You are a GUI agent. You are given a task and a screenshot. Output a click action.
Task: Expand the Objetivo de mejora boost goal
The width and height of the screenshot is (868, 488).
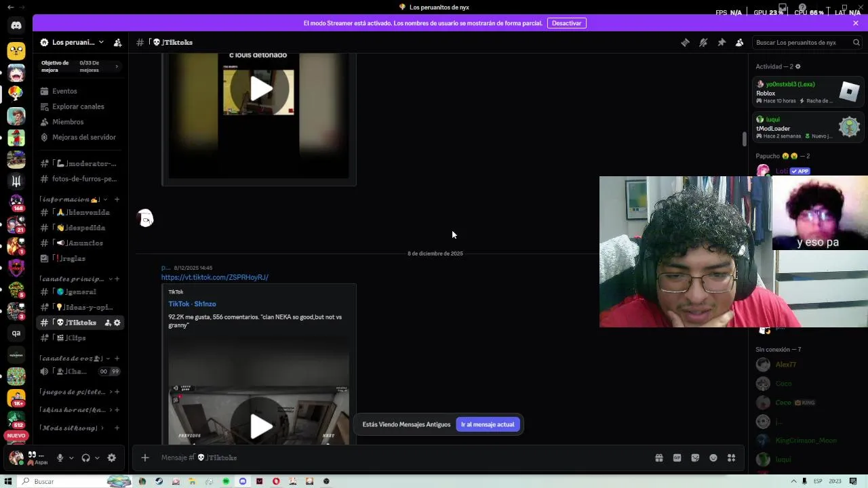(80, 66)
